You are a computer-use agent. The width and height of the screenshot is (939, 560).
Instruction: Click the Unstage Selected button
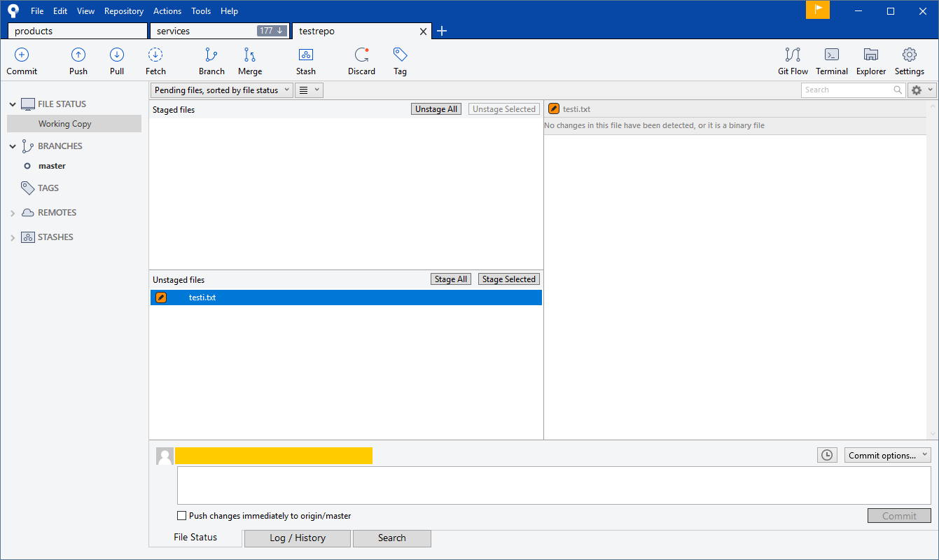(504, 109)
